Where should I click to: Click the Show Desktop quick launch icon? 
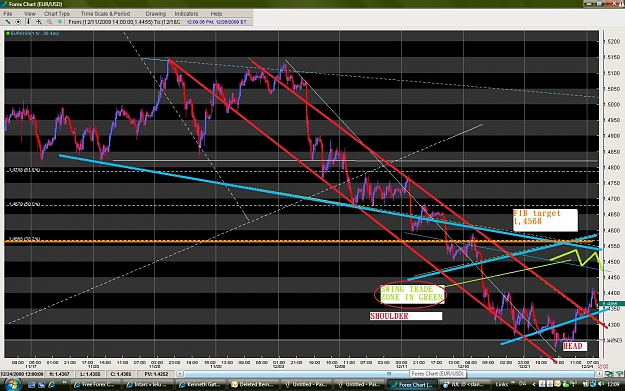point(31,385)
